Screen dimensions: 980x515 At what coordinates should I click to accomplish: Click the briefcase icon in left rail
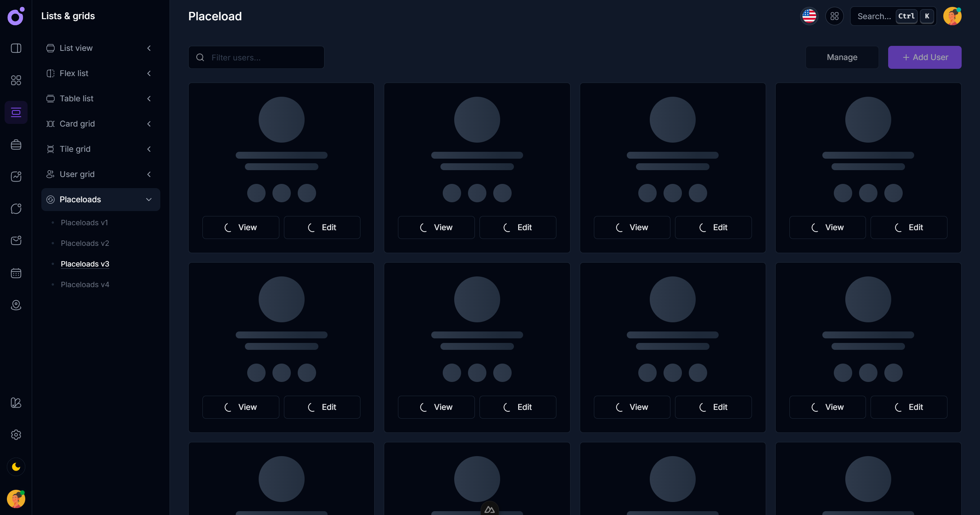click(16, 145)
